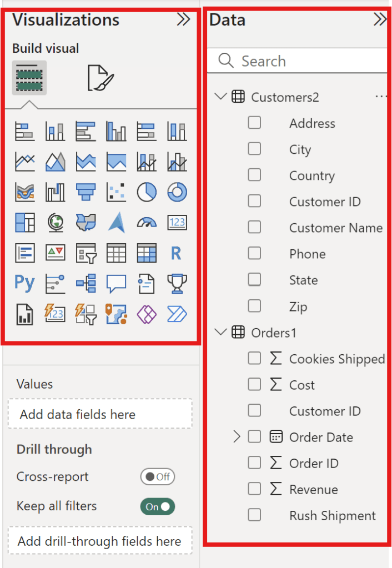The image size is (392, 568).
Task: Select the globe map visual
Action: [56, 223]
